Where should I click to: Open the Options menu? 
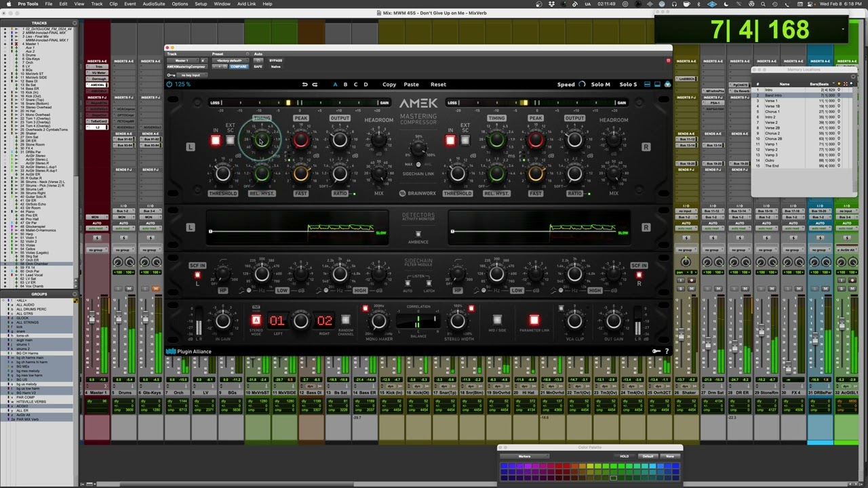tap(180, 4)
